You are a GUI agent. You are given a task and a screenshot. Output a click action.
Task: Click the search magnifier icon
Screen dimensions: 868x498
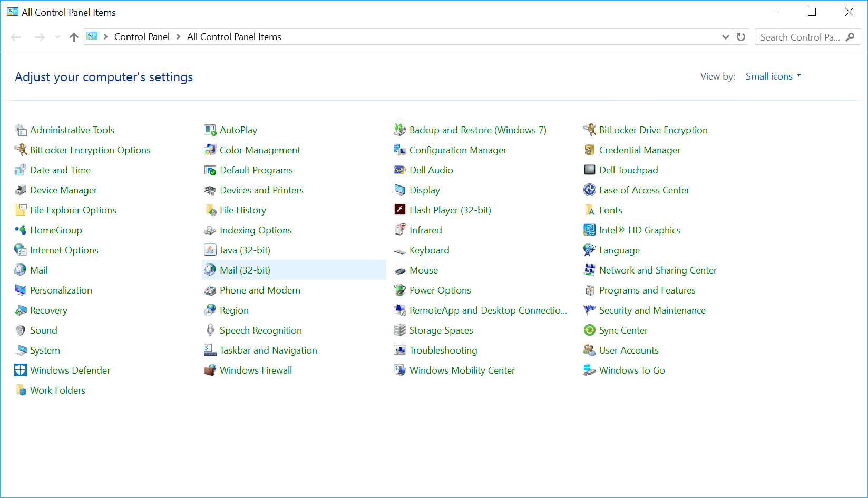coord(850,37)
